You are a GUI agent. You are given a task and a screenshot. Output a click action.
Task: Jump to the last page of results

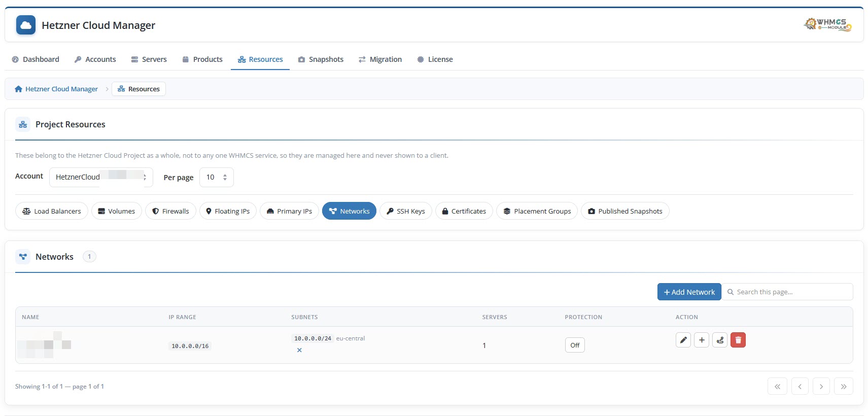point(843,386)
